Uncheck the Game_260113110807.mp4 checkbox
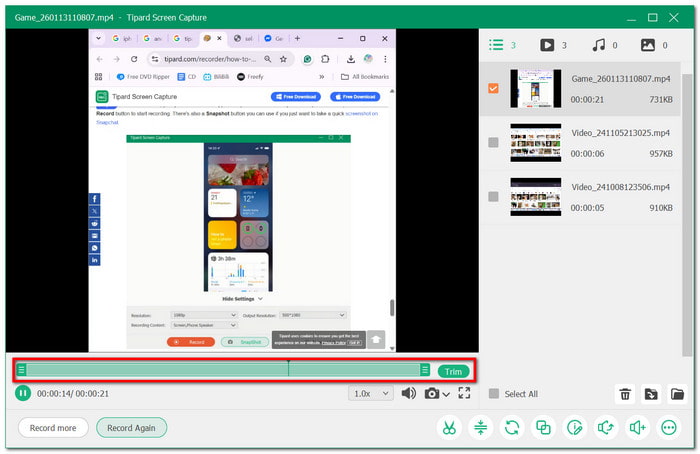This screenshot has width=700, height=454. click(493, 88)
